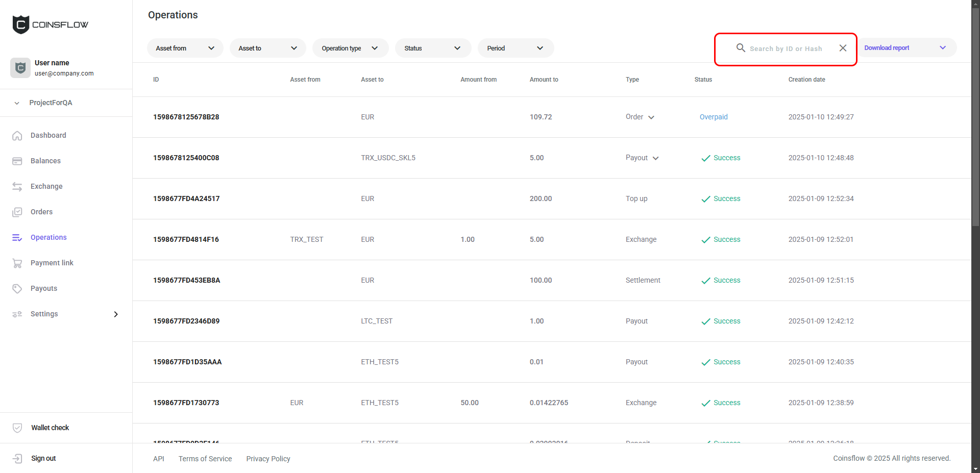980x473 pixels.
Task: Click the Payouts tag icon
Action: [x=17, y=289]
